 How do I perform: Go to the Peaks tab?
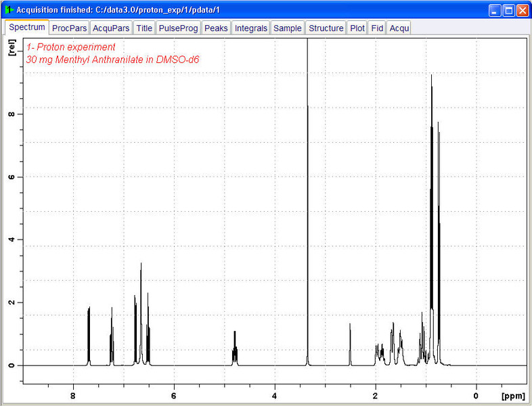tap(216, 28)
